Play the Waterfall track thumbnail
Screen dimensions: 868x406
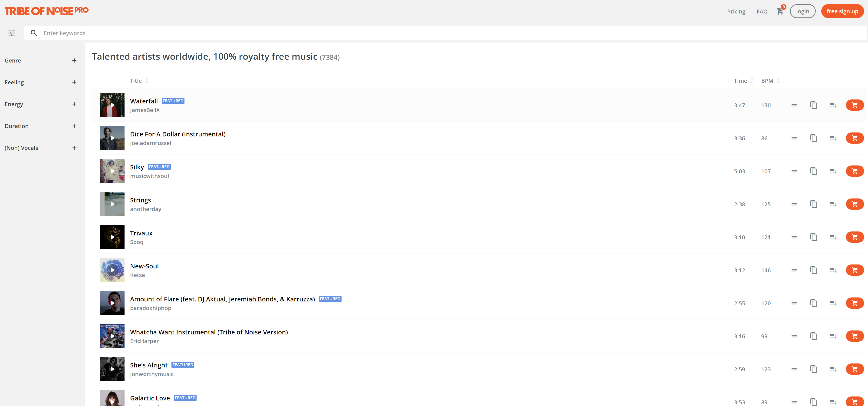pyautogui.click(x=112, y=105)
